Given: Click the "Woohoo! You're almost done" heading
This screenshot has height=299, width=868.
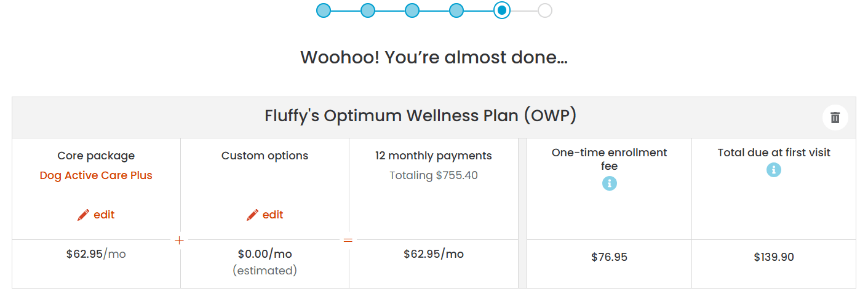Looking at the screenshot, I should click(434, 58).
